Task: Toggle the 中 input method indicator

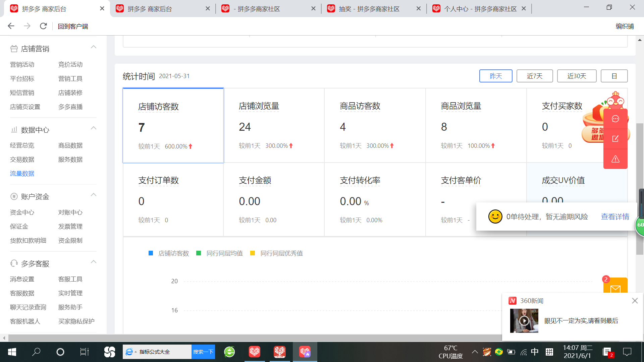Action: [x=535, y=352]
